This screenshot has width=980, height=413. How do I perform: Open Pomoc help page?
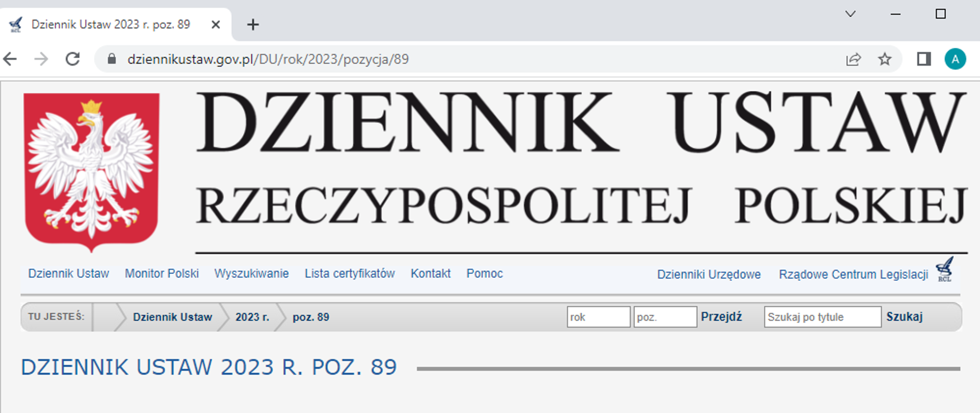click(x=484, y=274)
